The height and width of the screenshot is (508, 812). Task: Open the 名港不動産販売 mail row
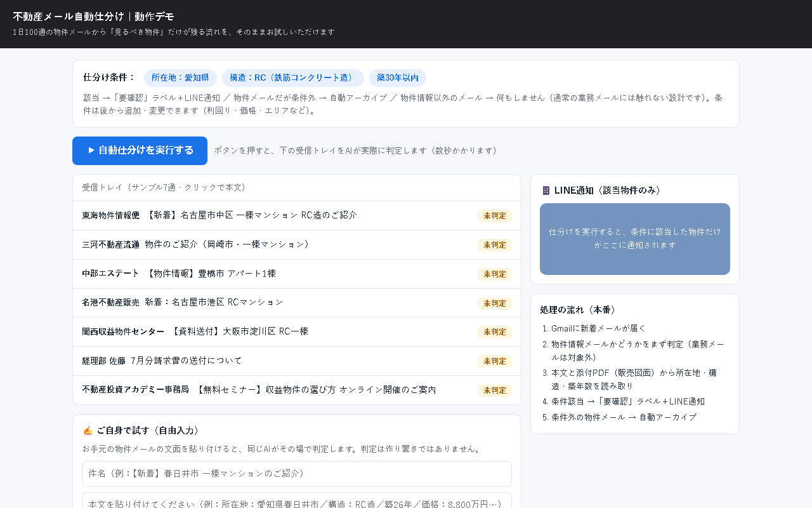[297, 303]
